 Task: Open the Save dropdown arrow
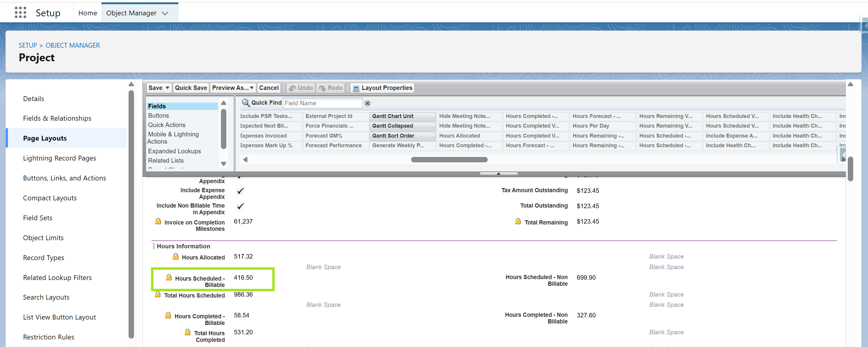coord(168,88)
